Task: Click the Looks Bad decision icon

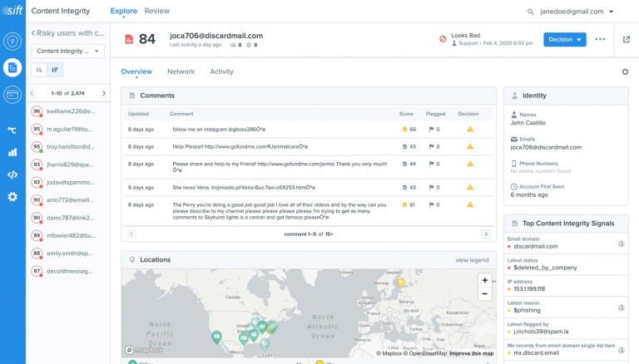Action: [x=443, y=39]
